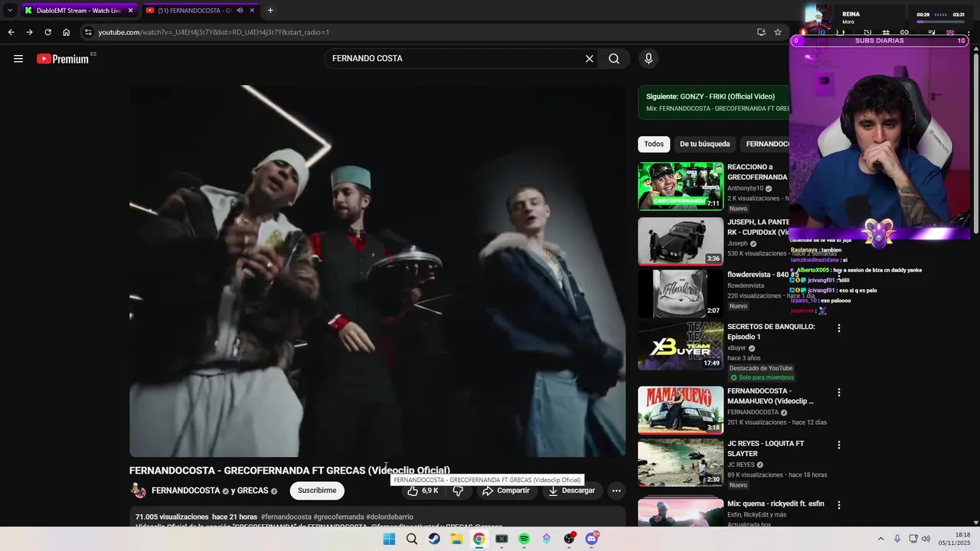The height and width of the screenshot is (551, 980).
Task: Close the DiabloEMT Stream tab
Action: pyautogui.click(x=130, y=11)
